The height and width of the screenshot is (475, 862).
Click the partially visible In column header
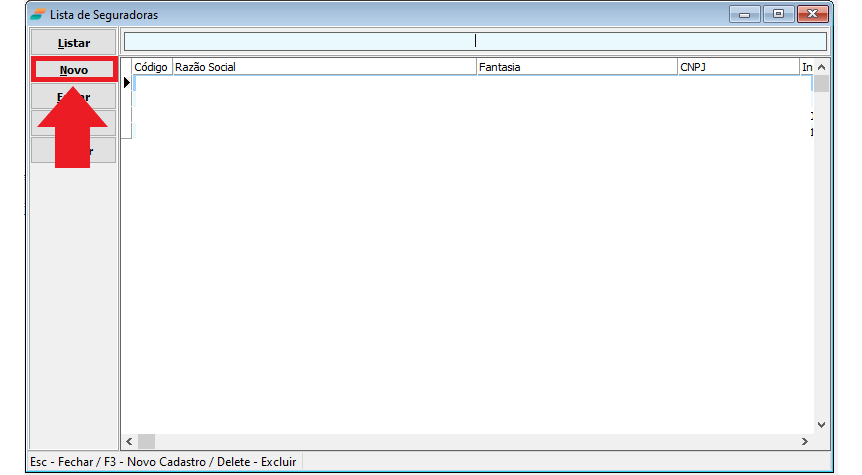tap(806, 67)
